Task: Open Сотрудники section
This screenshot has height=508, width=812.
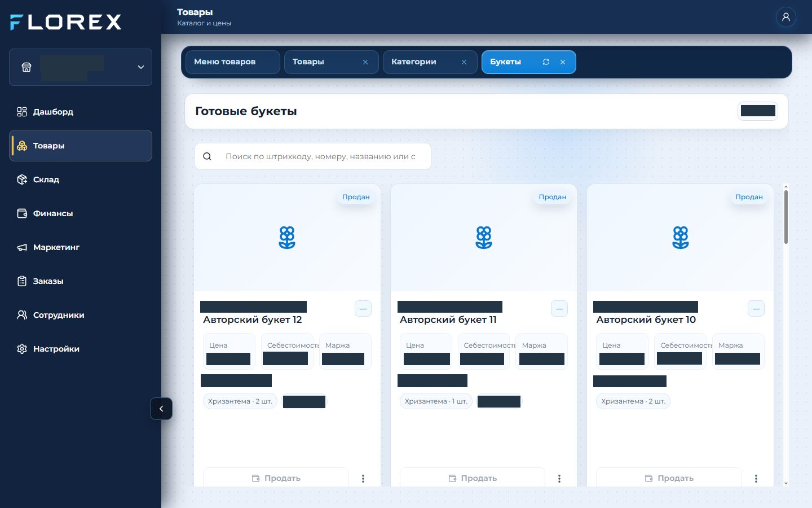Action: (81, 315)
